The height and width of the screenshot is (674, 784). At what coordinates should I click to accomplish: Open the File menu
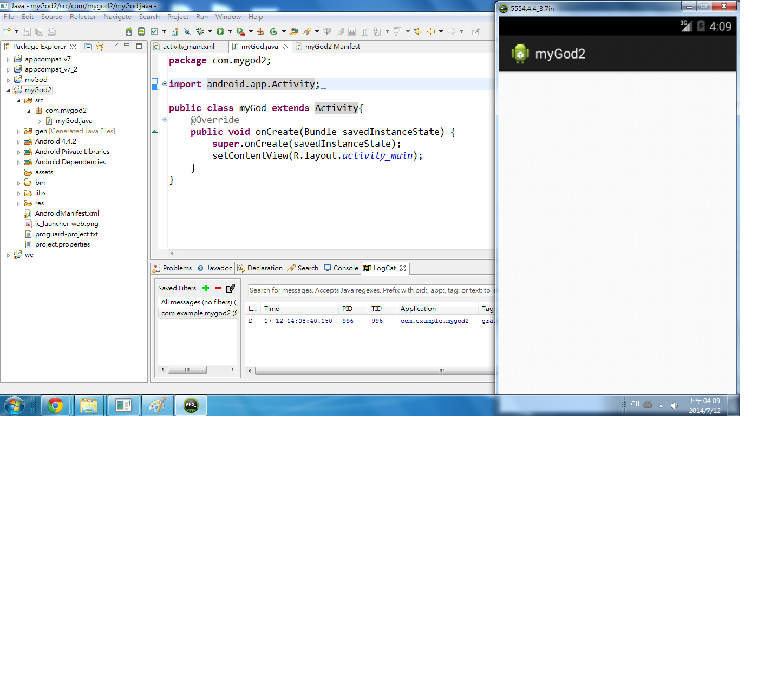(x=9, y=17)
